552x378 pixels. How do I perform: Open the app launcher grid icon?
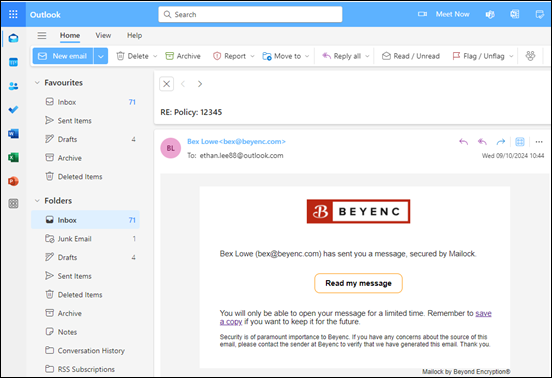(13, 14)
